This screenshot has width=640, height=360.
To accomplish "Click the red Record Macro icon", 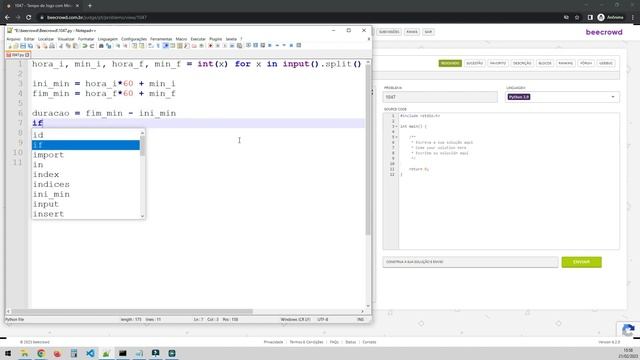I will pos(210,45).
